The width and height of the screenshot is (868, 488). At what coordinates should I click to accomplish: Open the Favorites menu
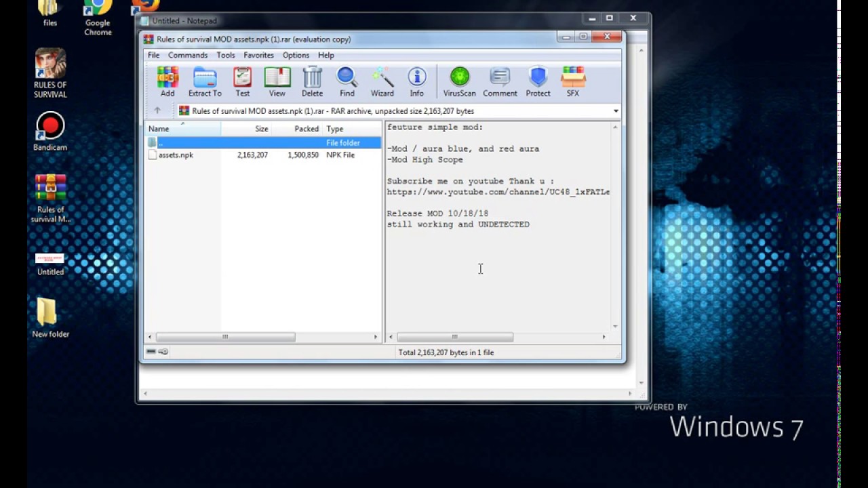point(258,55)
